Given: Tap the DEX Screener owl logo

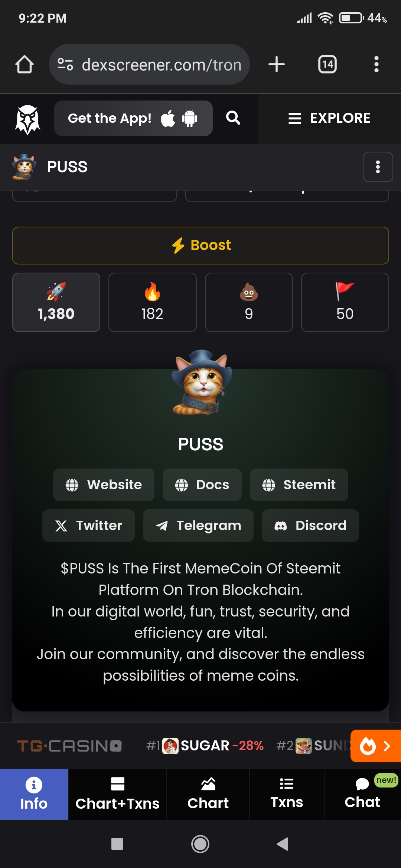Looking at the screenshot, I should [27, 119].
